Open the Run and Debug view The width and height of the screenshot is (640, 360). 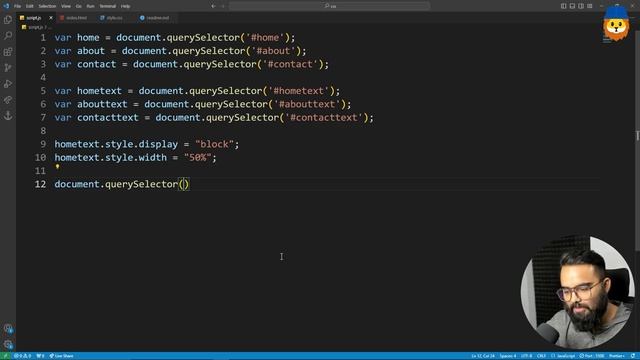[8, 84]
